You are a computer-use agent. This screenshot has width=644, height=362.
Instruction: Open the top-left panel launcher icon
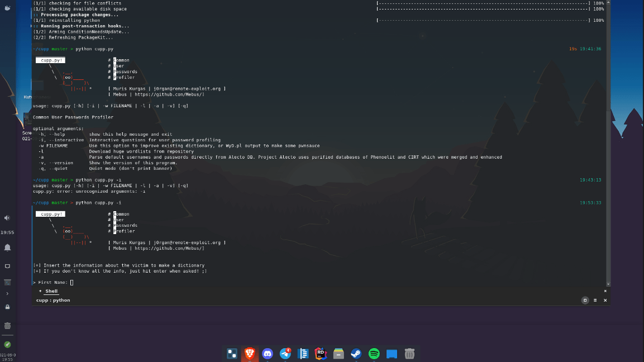[x=7, y=7]
